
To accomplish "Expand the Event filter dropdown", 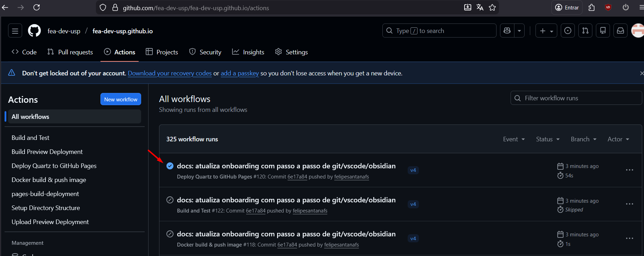I will point(514,139).
